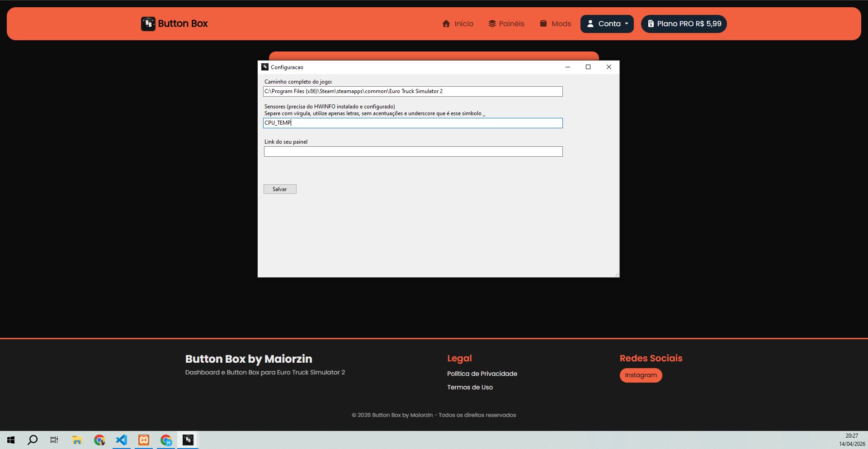This screenshot has width=868, height=449.
Task: Open XAMPP from the taskbar
Action: click(144, 440)
